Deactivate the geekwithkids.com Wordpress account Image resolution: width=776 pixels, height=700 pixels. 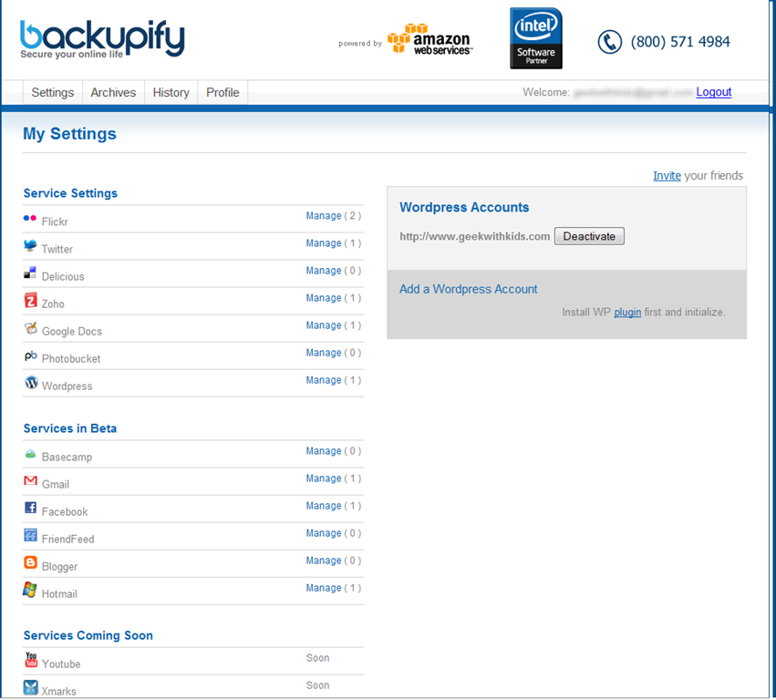[x=589, y=236]
